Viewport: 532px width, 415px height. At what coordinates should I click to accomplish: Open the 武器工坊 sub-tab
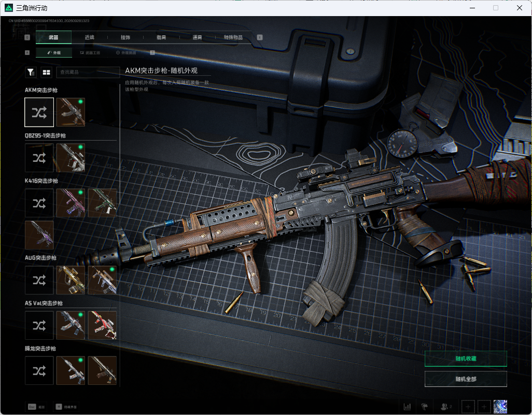pyautogui.click(x=90, y=52)
